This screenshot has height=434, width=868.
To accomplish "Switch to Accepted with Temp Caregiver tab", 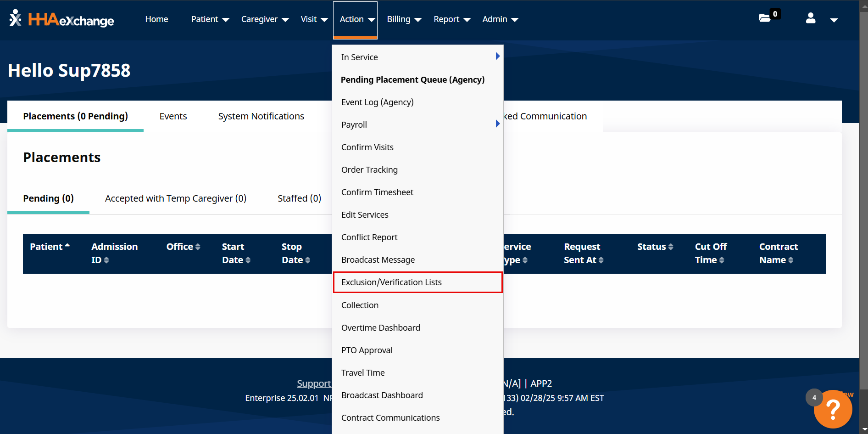I will point(176,198).
